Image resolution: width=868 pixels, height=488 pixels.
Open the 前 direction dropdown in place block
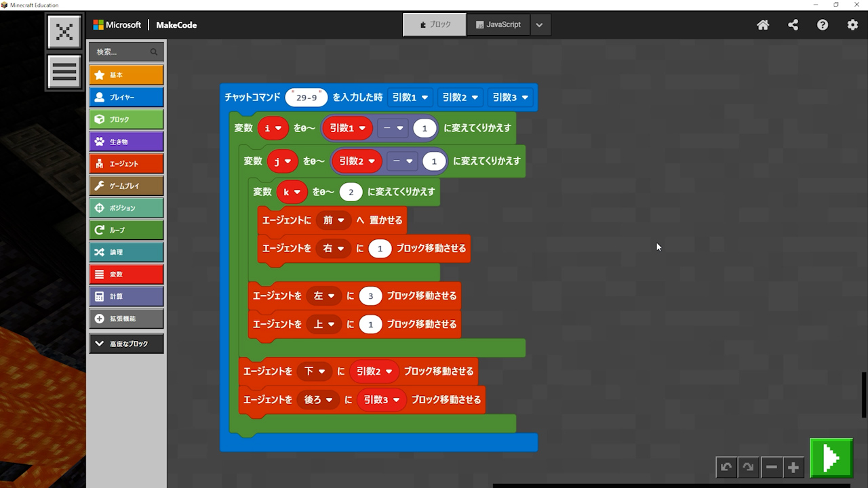334,220
